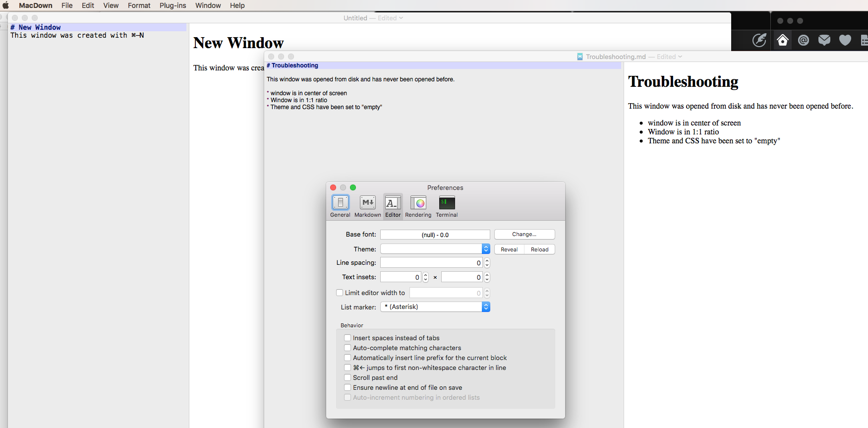Screen dimensions: 868x428
Task: Click "This window was created with ⌘-N" line
Action: 77,35
